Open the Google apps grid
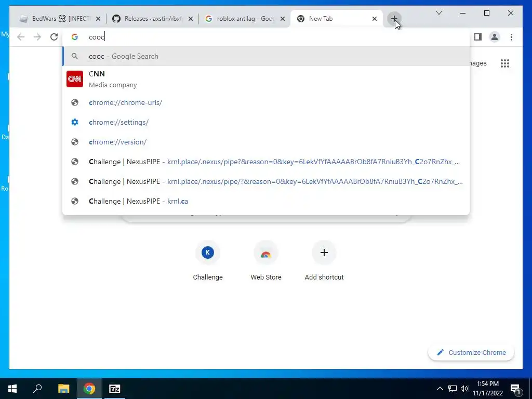 pos(505,63)
